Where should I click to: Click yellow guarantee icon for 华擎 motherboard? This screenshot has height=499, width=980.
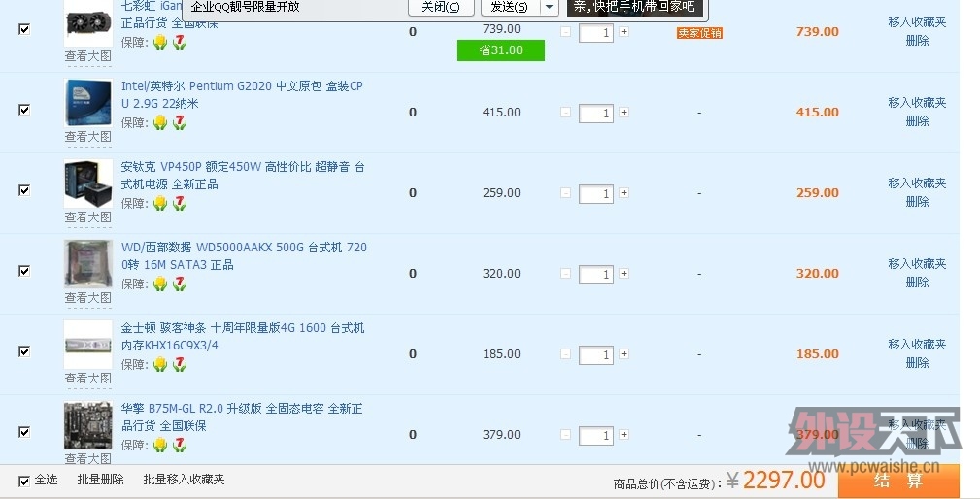coord(160,446)
